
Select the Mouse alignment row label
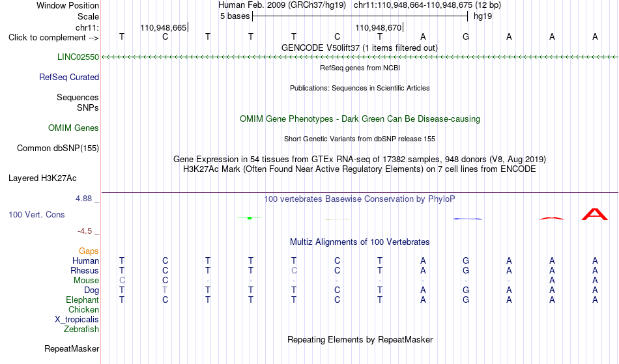[x=86, y=281]
